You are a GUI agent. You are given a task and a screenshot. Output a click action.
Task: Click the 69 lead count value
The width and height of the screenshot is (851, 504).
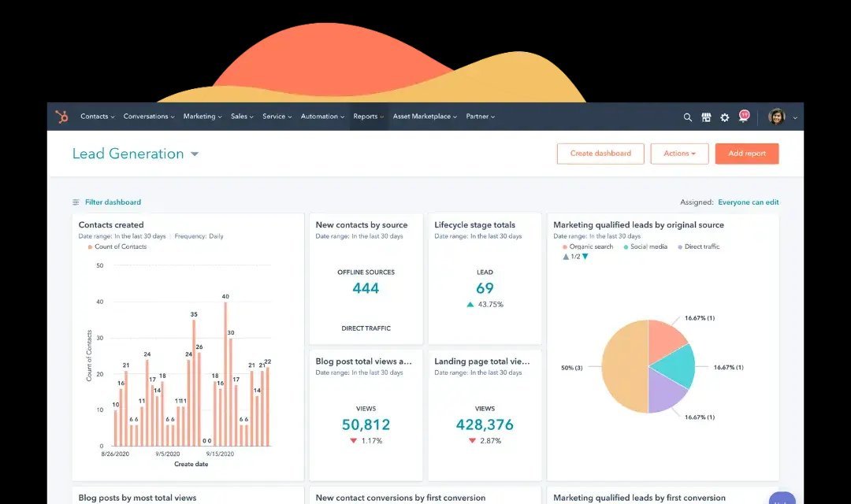point(485,288)
